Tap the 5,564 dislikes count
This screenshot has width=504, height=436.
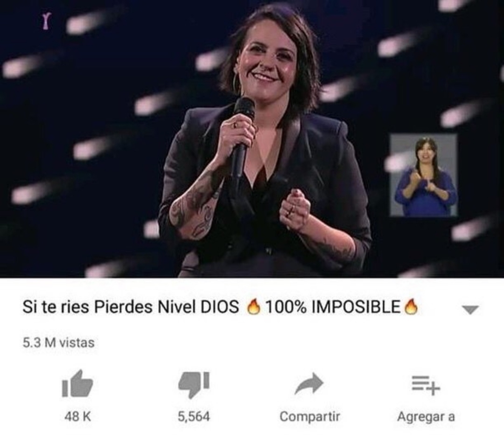tap(194, 417)
